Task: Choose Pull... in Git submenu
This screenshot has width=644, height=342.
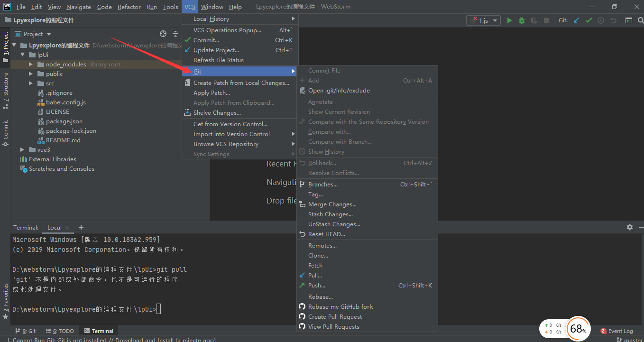Action: point(367,276)
